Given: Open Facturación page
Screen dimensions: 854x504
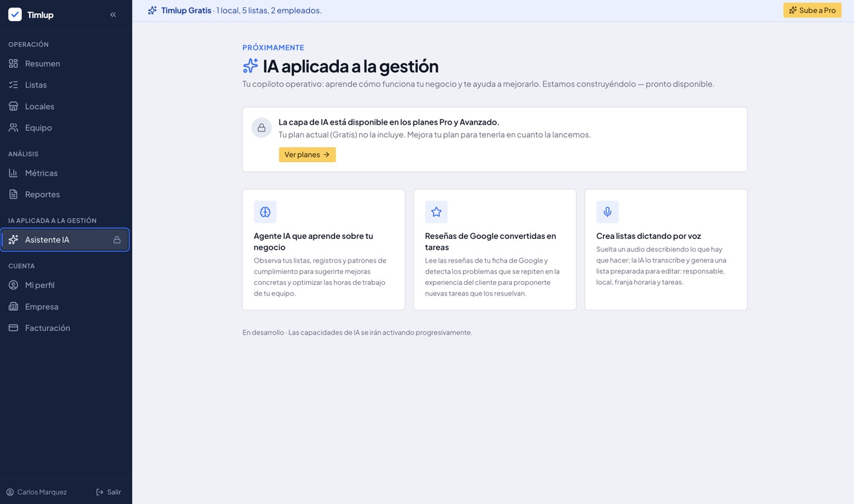Looking at the screenshot, I should point(65,328).
